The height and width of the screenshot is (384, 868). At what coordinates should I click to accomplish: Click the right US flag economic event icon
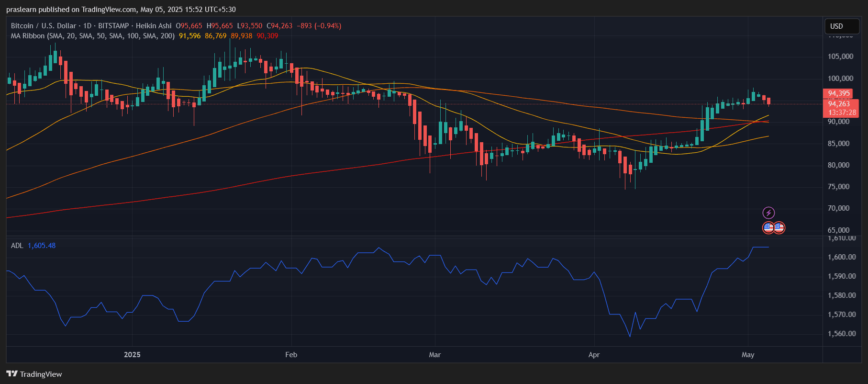[779, 227]
